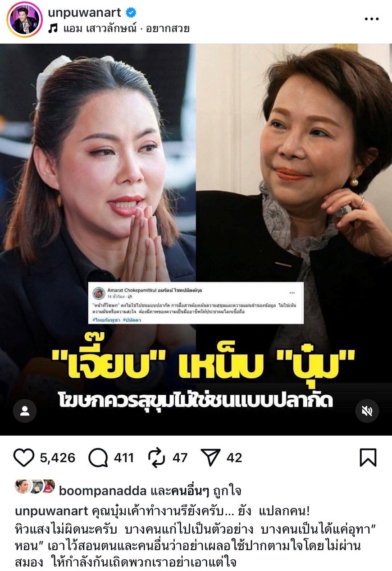392x571 pixels.
Task: Share post with paper plane icon
Action: [x=210, y=458]
